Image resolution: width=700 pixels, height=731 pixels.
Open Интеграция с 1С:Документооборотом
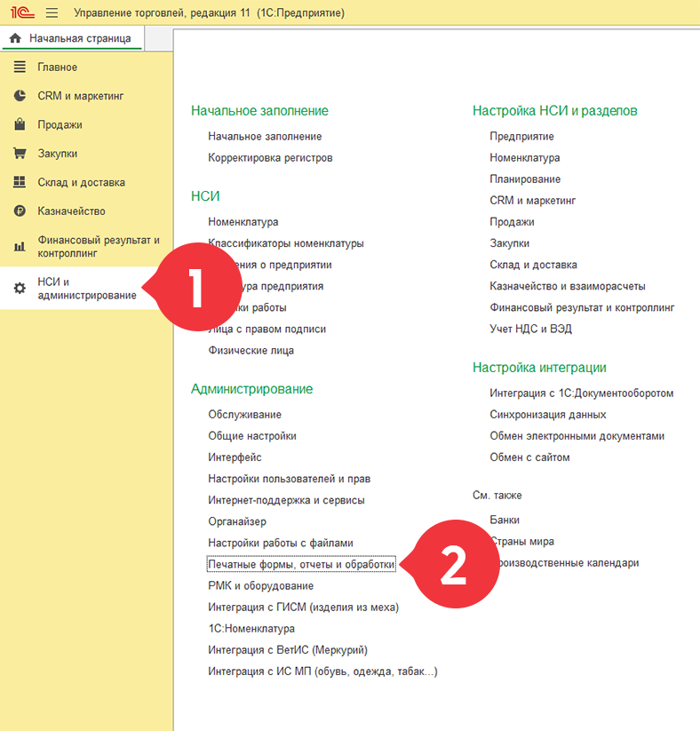pyautogui.click(x=582, y=393)
